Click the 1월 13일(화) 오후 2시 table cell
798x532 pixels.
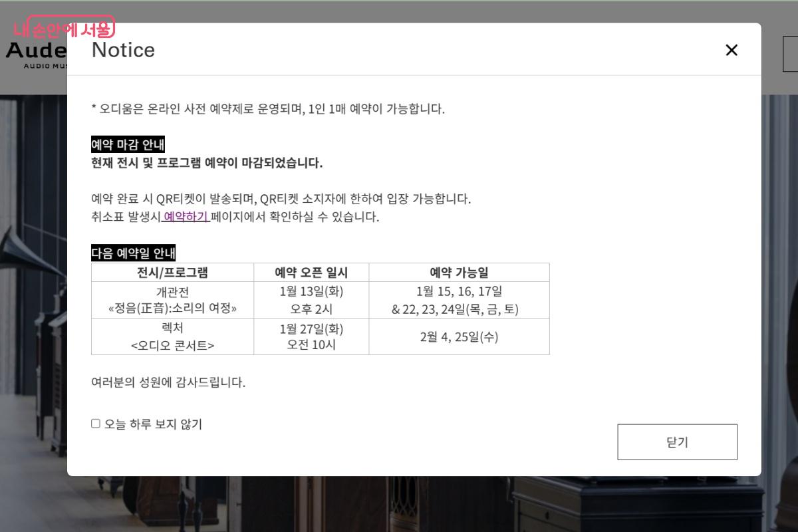tap(311, 300)
